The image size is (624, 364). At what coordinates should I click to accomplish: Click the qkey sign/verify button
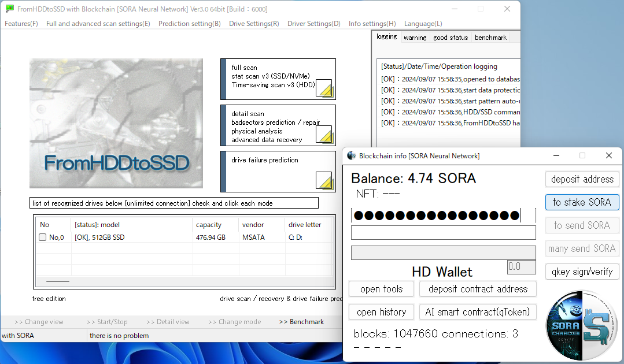[582, 272]
